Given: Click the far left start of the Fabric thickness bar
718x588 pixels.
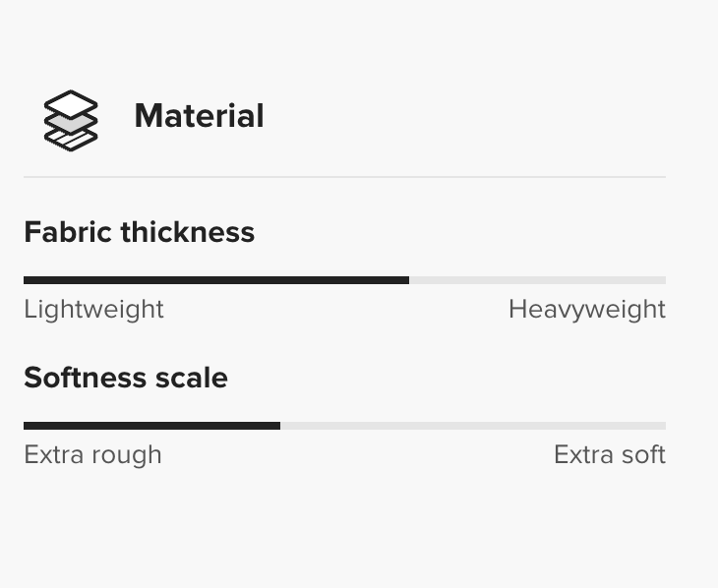Looking at the screenshot, I should coord(26,280).
